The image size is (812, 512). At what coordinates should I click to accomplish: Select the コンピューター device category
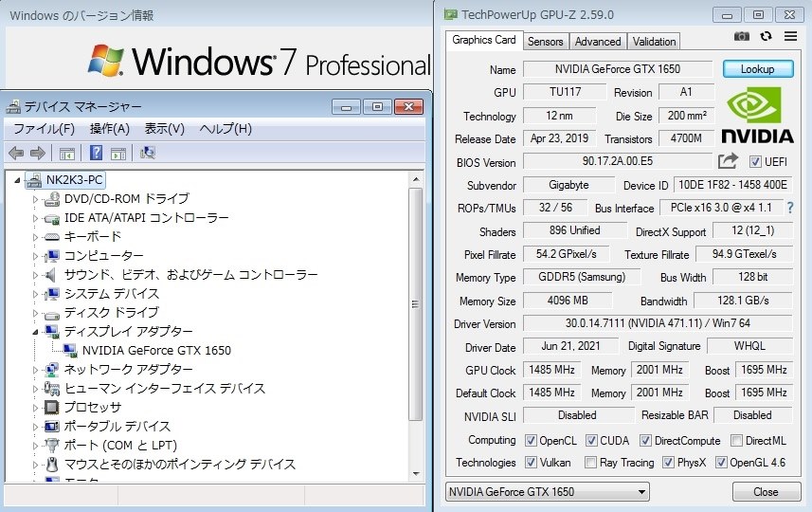pos(103,255)
